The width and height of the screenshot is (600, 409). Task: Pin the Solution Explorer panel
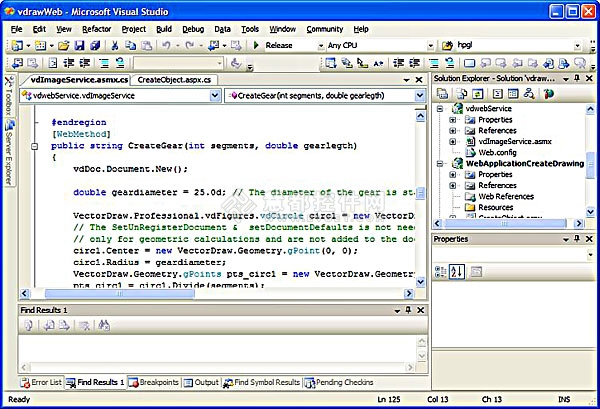[x=577, y=78]
